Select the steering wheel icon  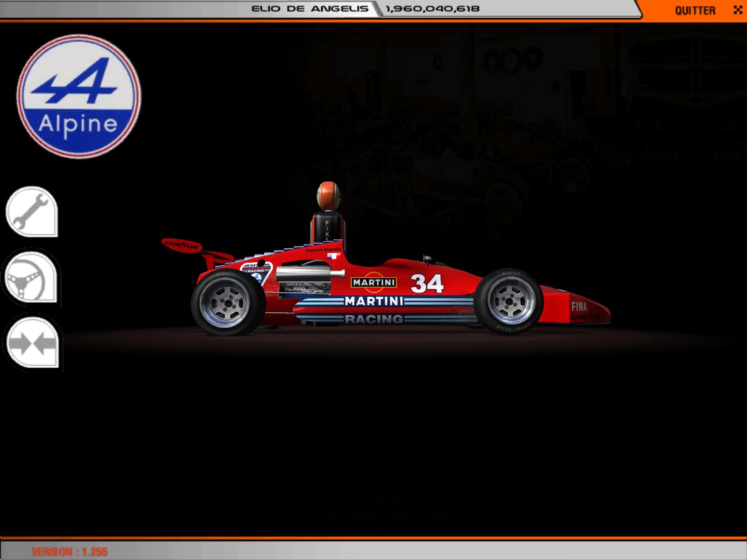tap(32, 277)
